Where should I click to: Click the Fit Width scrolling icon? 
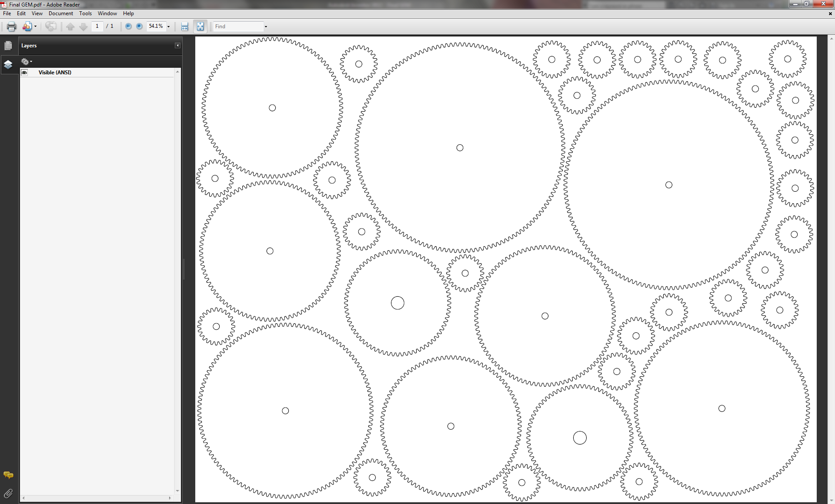(x=185, y=27)
